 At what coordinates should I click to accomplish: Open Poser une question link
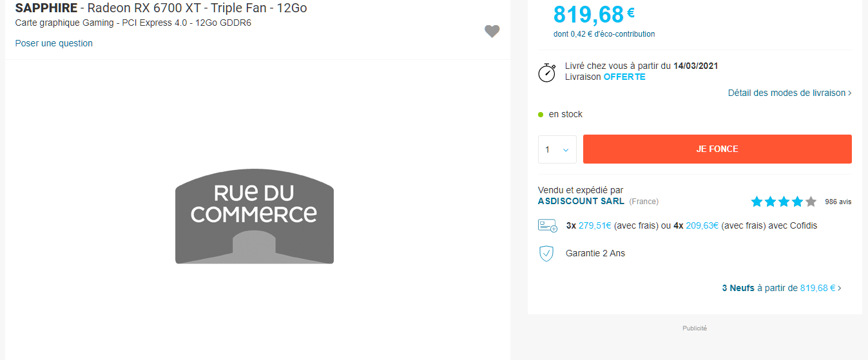(x=54, y=43)
